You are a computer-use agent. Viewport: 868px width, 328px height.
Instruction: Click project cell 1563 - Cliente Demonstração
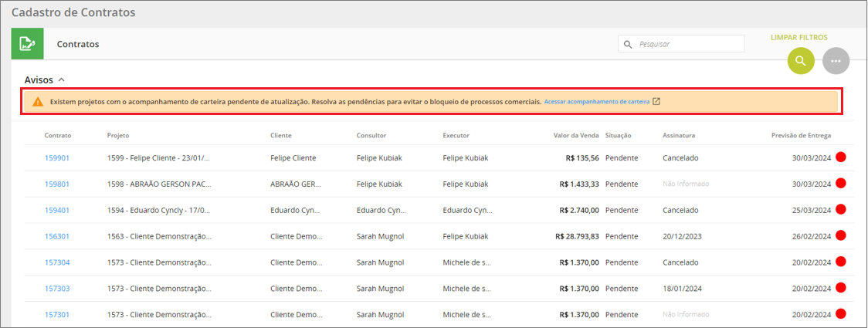click(159, 236)
